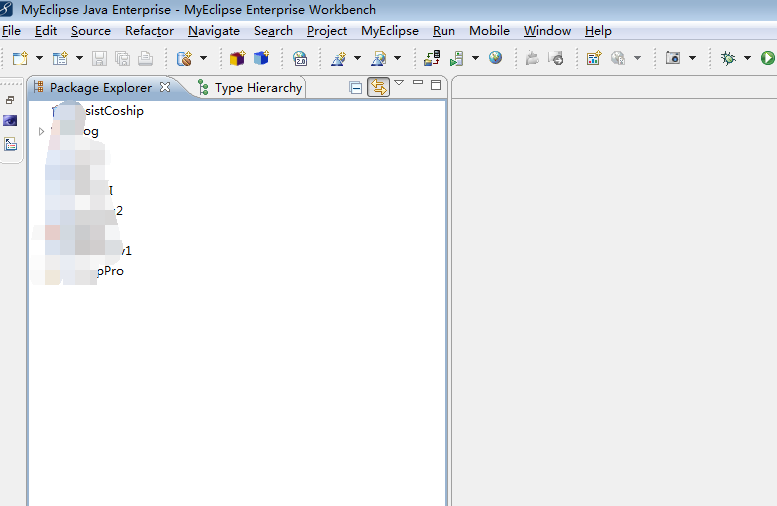The height and width of the screenshot is (506, 777).
Task: Open the Debug dropdown arrow
Action: coord(747,58)
